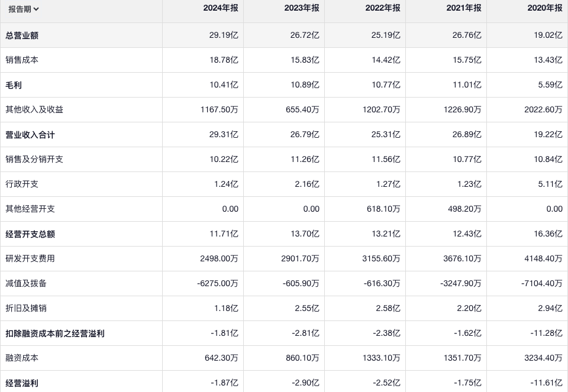
Task: Click the 营业收入合计 row label
Action: [x=30, y=135]
